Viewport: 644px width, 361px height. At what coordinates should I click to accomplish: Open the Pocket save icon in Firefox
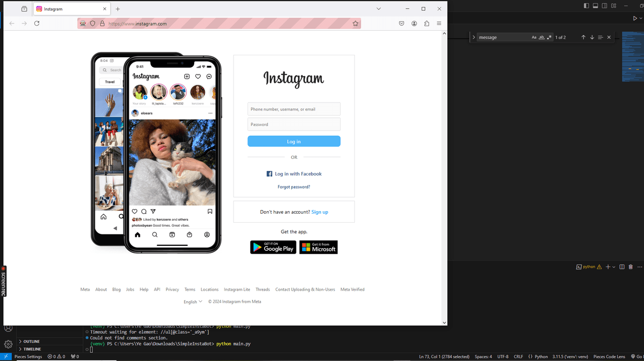[401, 24]
